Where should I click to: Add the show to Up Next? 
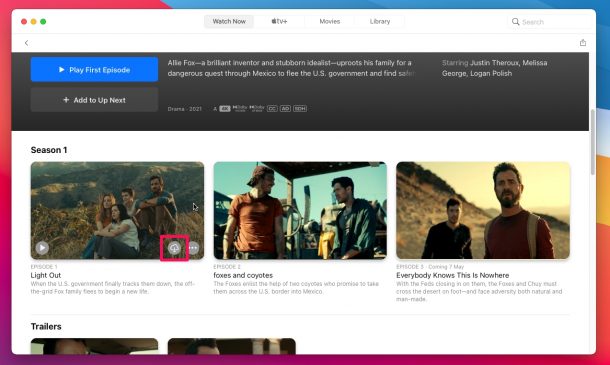click(x=94, y=100)
